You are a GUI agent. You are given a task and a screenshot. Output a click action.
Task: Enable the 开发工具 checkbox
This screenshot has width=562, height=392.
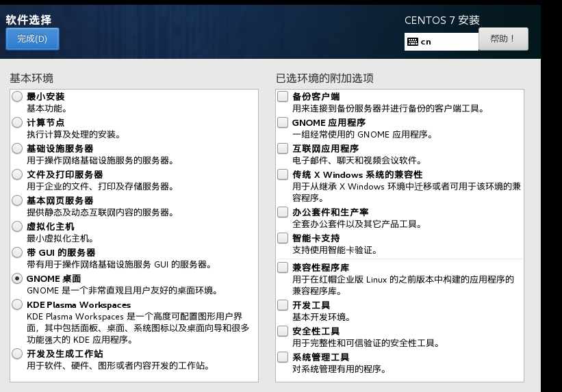pos(283,305)
